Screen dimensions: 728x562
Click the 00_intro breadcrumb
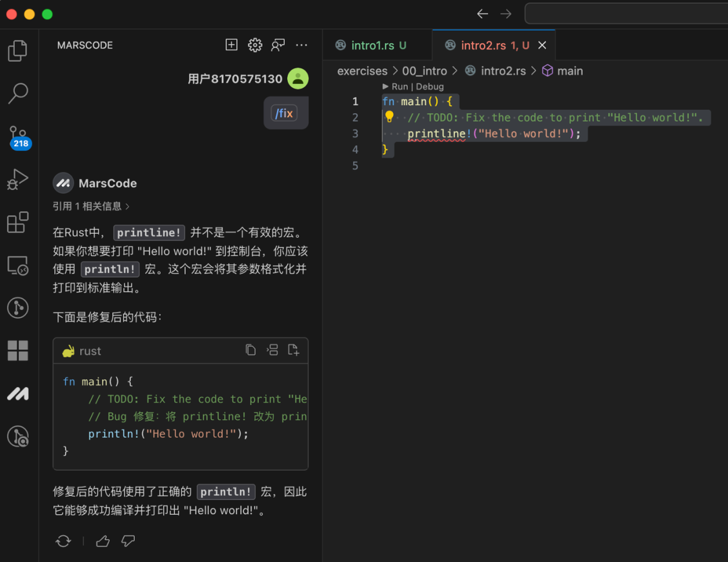coord(425,71)
